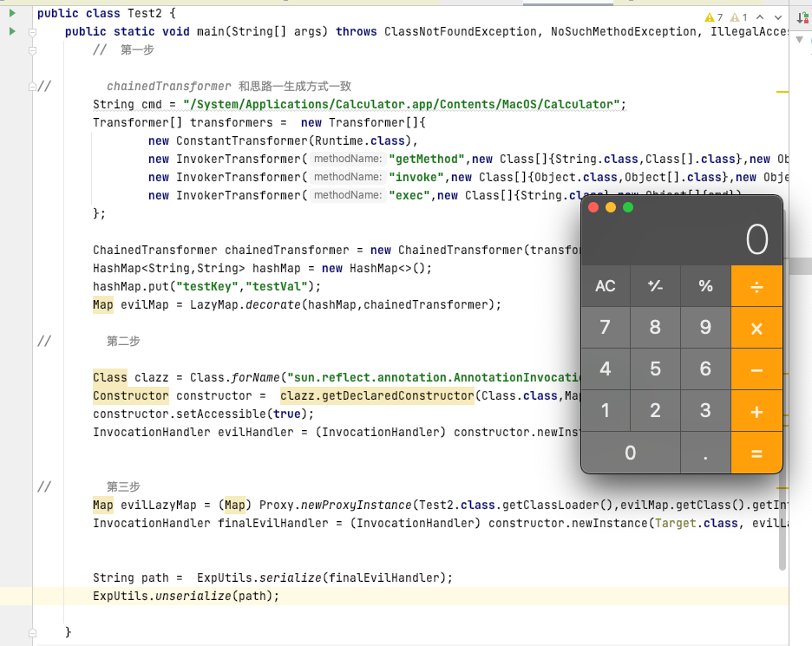
Task: Click the highlighted Map type before evilMap
Action: tap(103, 305)
